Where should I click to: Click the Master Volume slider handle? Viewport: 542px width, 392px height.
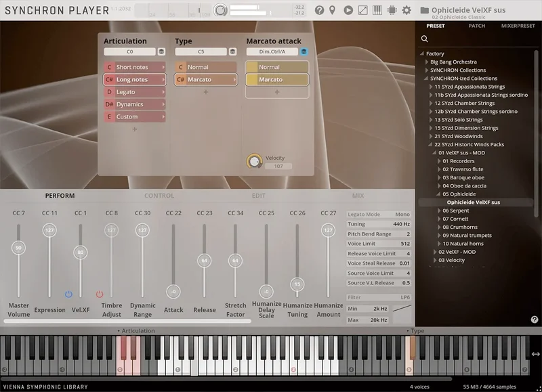pyautogui.click(x=19, y=248)
